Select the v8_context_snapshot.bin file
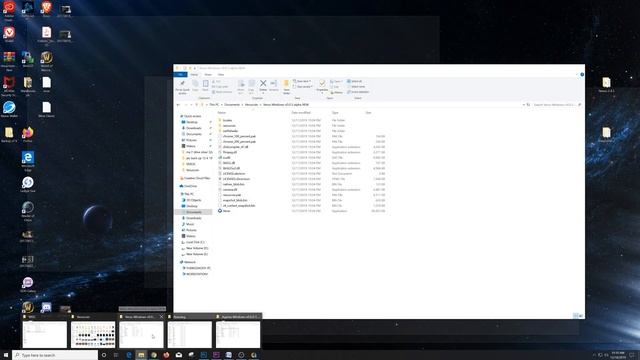This screenshot has height=360, width=640. pos(239,206)
